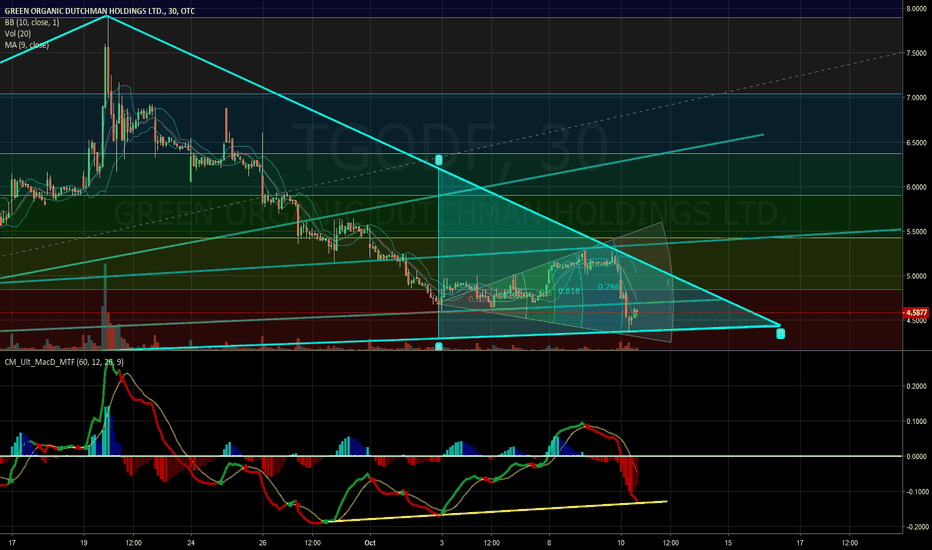The height and width of the screenshot is (550, 932).
Task: Click the -0.1000 MACD axis label
Action: pos(916,492)
